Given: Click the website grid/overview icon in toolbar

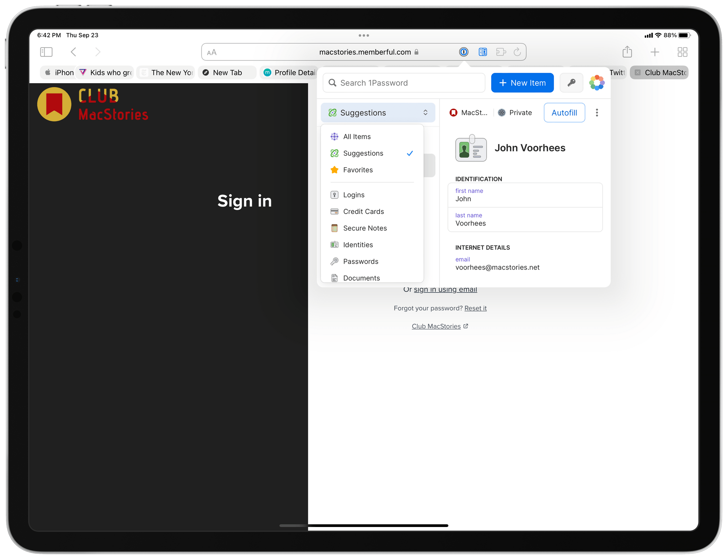Looking at the screenshot, I should pyautogui.click(x=682, y=52).
